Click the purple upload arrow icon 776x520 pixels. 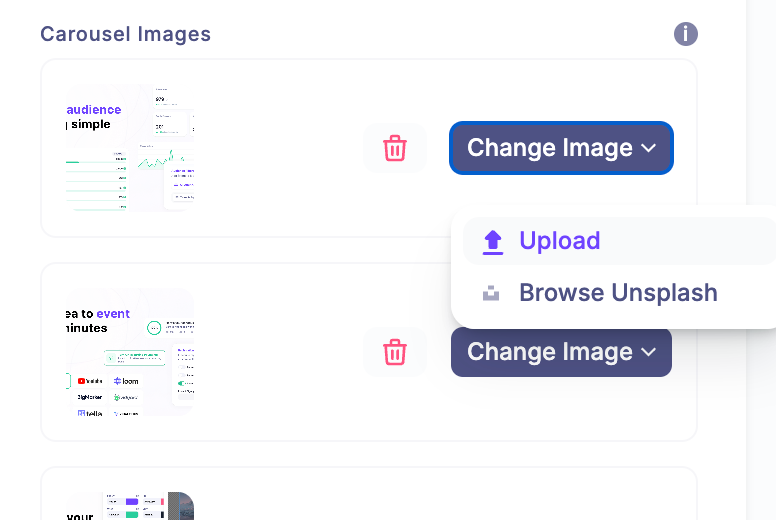point(492,241)
